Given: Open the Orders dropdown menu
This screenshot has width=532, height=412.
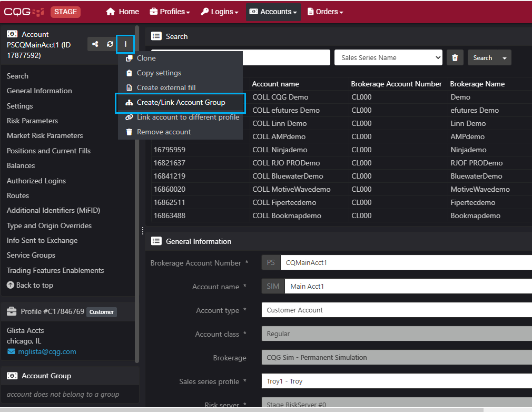Looking at the screenshot, I should click(326, 12).
